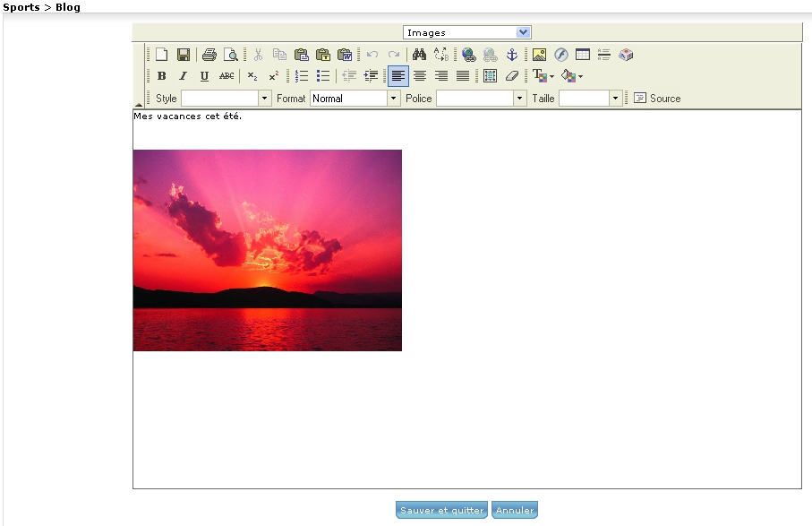
Task: Toggle strikethrough ABC formatting
Action: (227, 76)
